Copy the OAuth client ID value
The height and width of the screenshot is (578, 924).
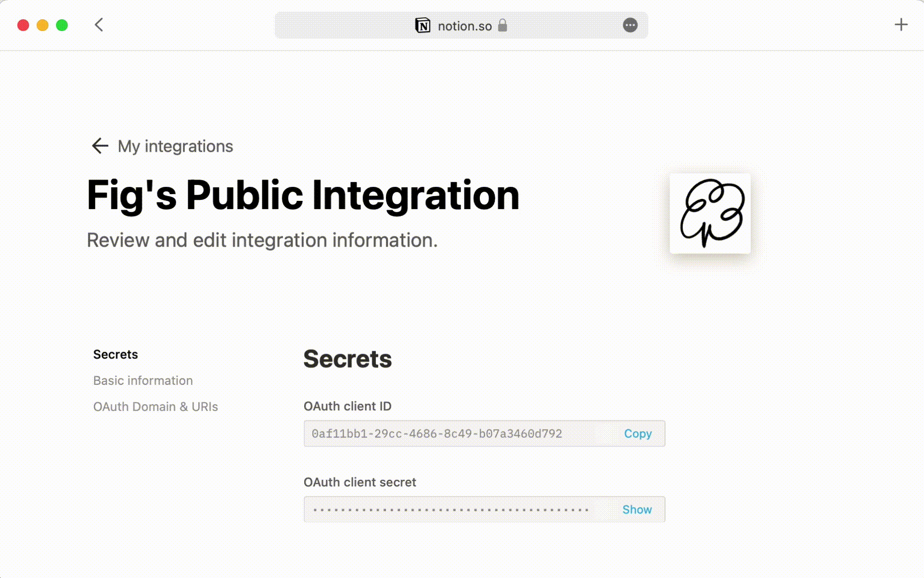point(637,433)
